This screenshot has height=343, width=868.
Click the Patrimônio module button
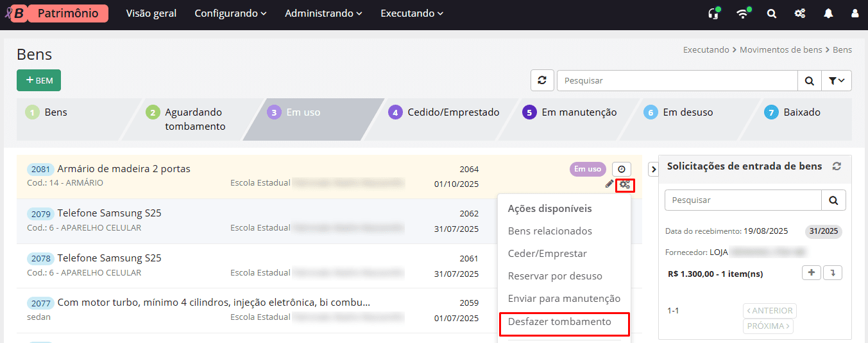tap(68, 13)
